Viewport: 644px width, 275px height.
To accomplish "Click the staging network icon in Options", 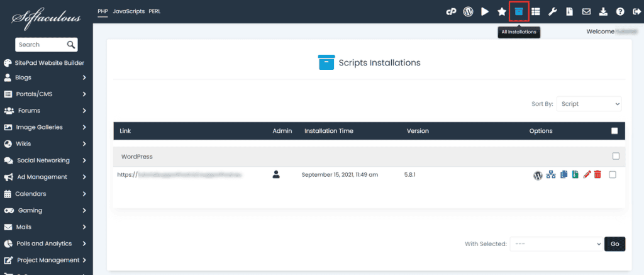I will (x=551, y=175).
